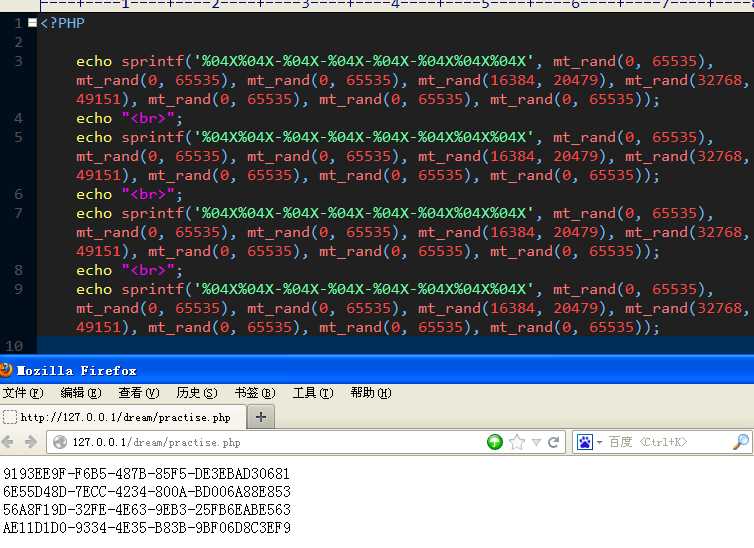Click the <?PHP opening tag

point(63,23)
